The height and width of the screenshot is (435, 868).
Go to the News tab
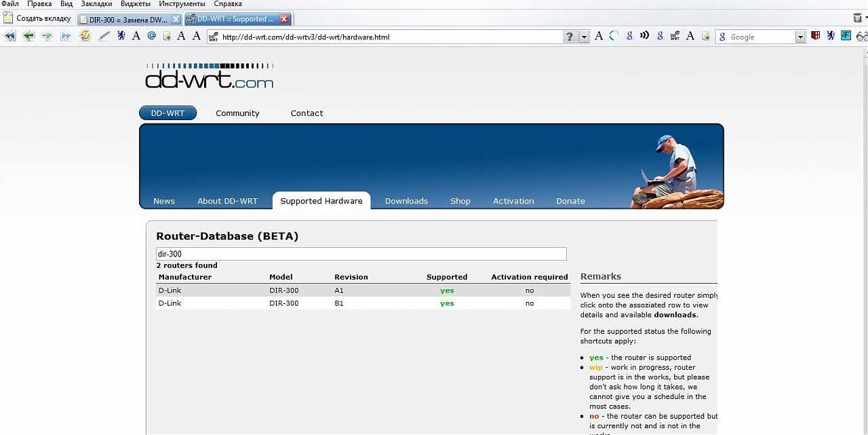point(164,201)
